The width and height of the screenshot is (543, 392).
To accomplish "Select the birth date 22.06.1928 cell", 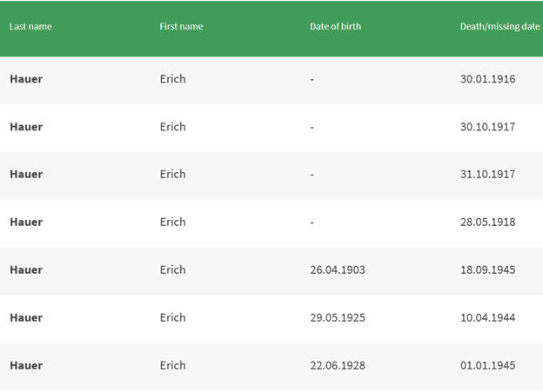I will point(338,366).
